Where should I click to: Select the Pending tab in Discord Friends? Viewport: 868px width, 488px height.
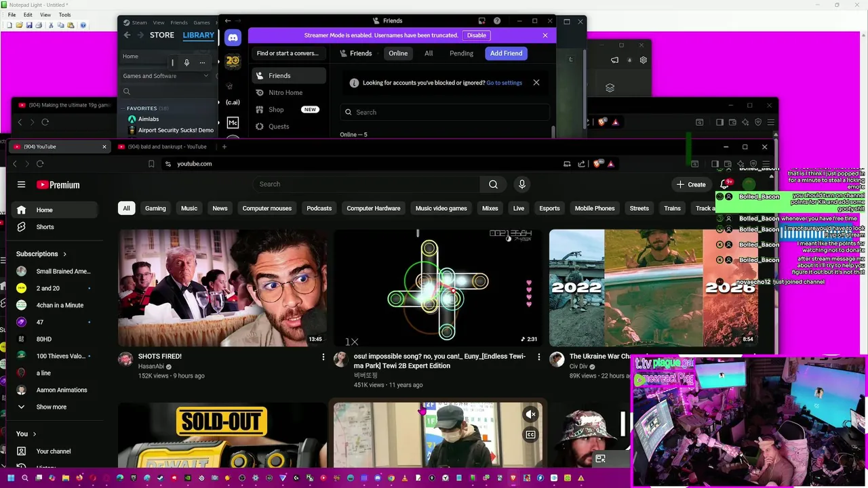(461, 54)
